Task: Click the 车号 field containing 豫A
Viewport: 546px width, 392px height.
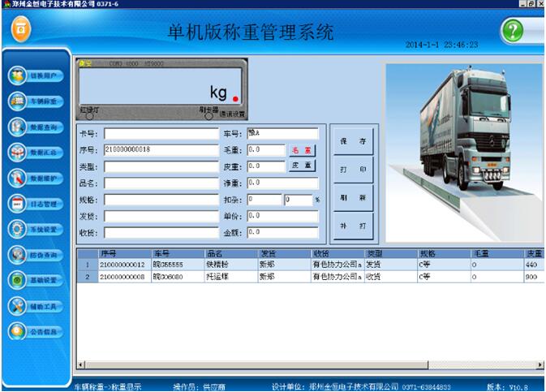Action: pyautogui.click(x=283, y=133)
